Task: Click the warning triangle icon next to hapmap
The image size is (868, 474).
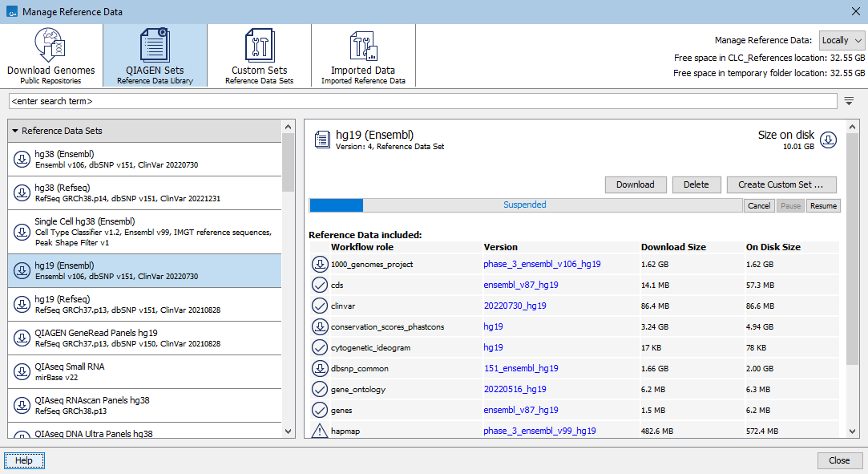Action: 319,431
